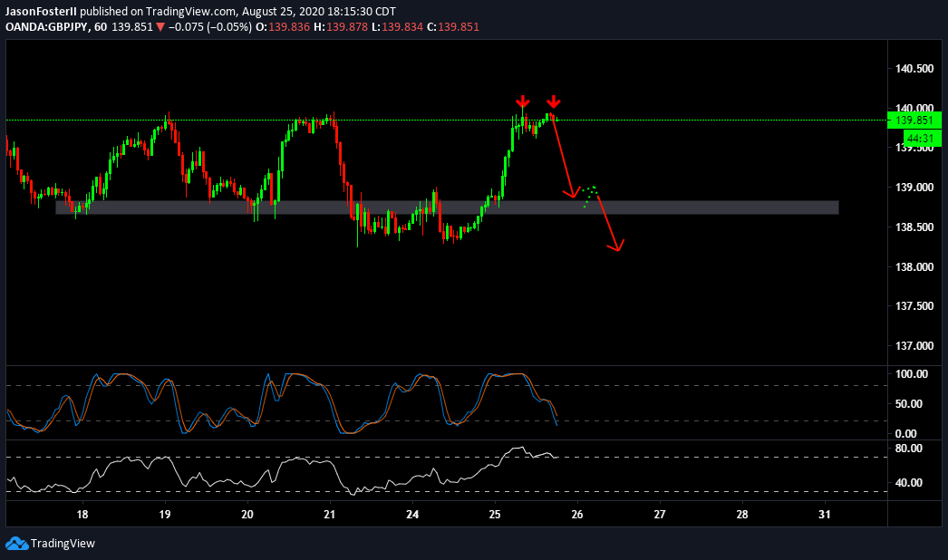948x560 pixels.
Task: Click the 40.00 RSI scale label
Action: [x=909, y=483]
